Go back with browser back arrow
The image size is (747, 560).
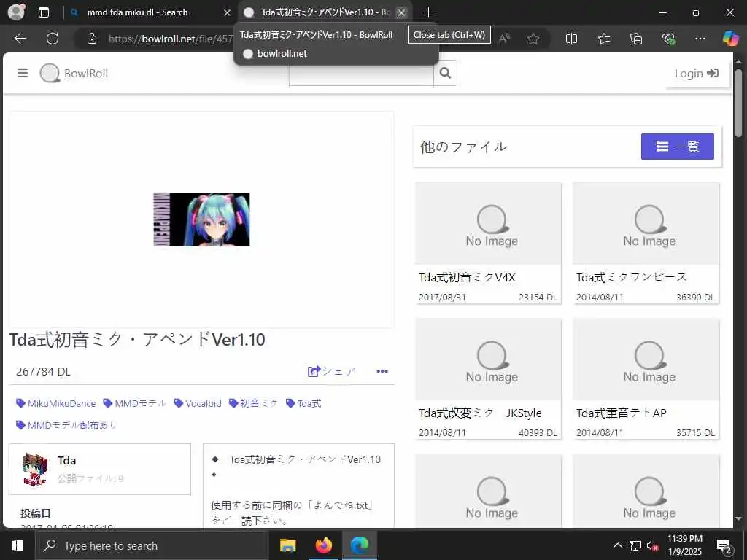tap(20, 39)
